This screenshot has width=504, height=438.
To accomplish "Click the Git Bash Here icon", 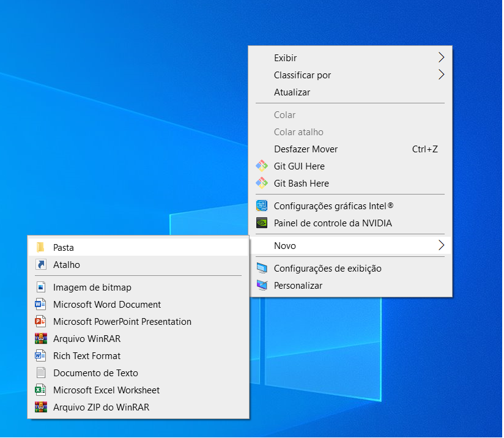I will tap(262, 184).
